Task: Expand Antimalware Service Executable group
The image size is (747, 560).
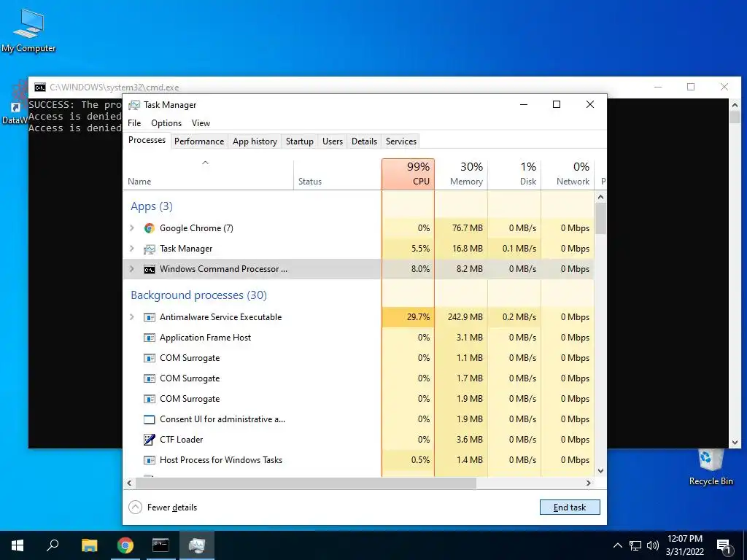Action: (132, 317)
